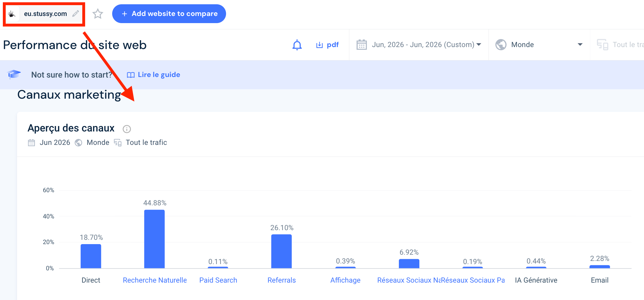Click the graduation cap icon in banner
This screenshot has width=644, height=300.
pyautogui.click(x=14, y=74)
